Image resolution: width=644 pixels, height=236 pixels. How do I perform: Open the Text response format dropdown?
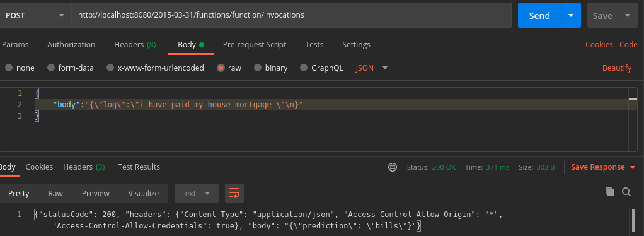click(x=195, y=193)
